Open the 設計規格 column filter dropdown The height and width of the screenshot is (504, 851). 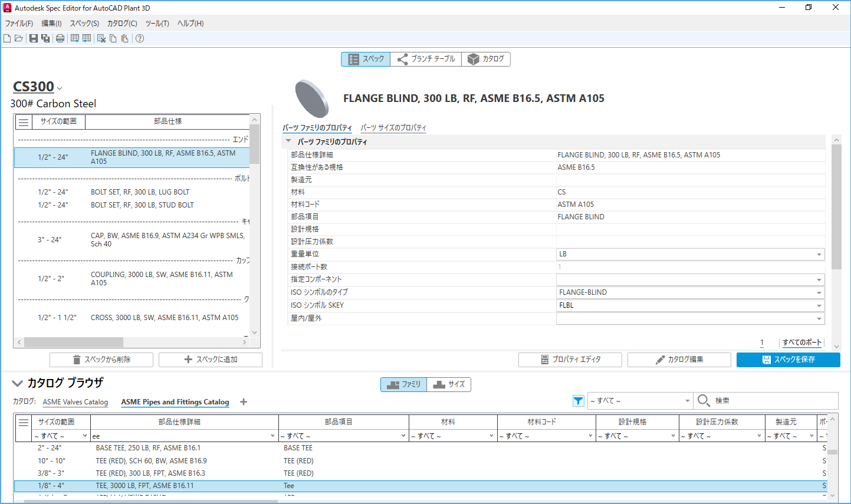coord(638,436)
